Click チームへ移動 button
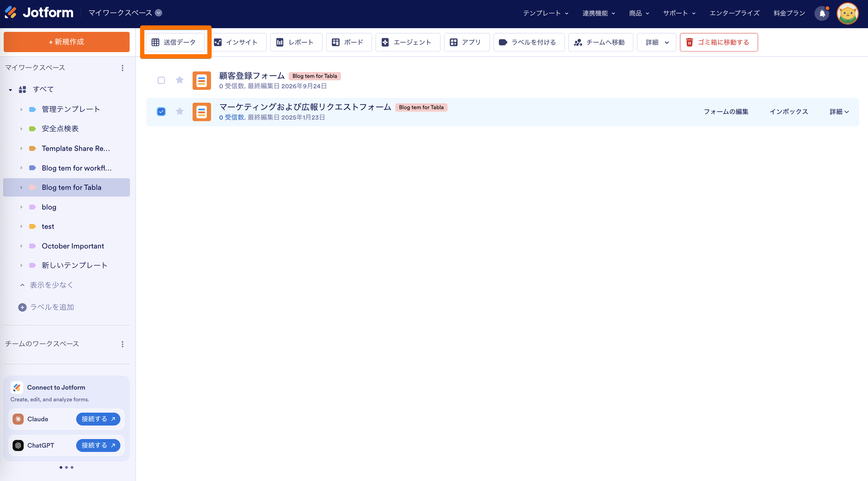 pyautogui.click(x=601, y=42)
